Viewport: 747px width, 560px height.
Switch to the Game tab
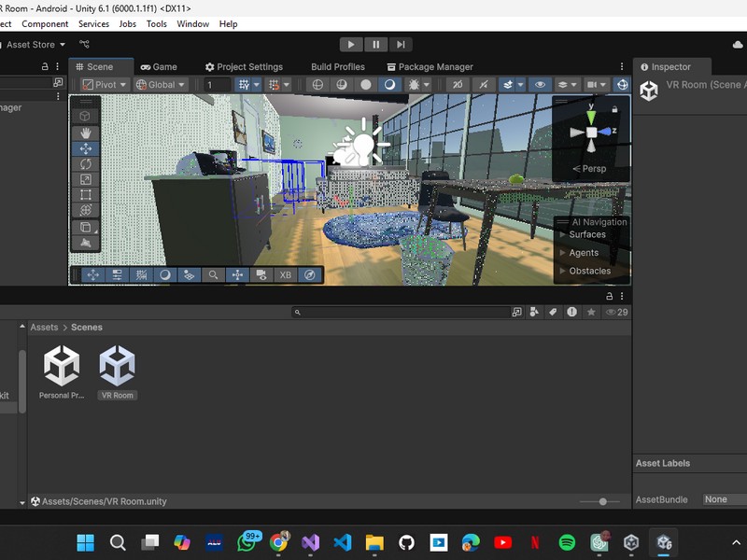tap(159, 67)
